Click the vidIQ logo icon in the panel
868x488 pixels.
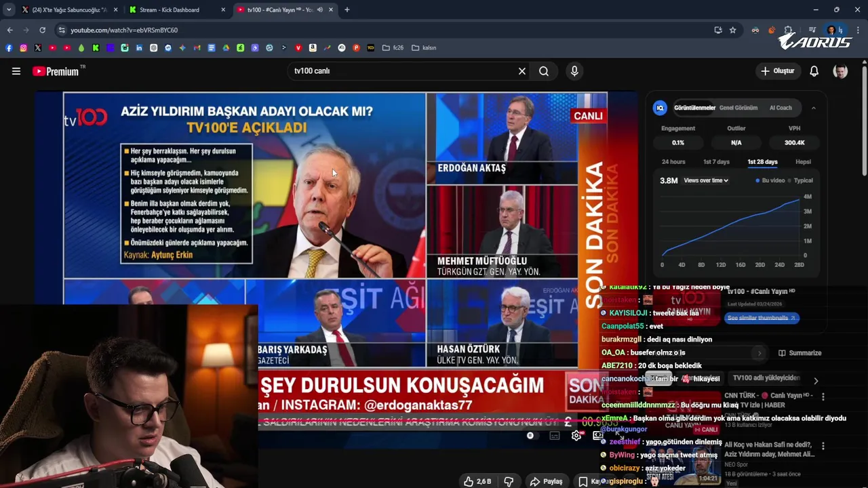(x=660, y=108)
